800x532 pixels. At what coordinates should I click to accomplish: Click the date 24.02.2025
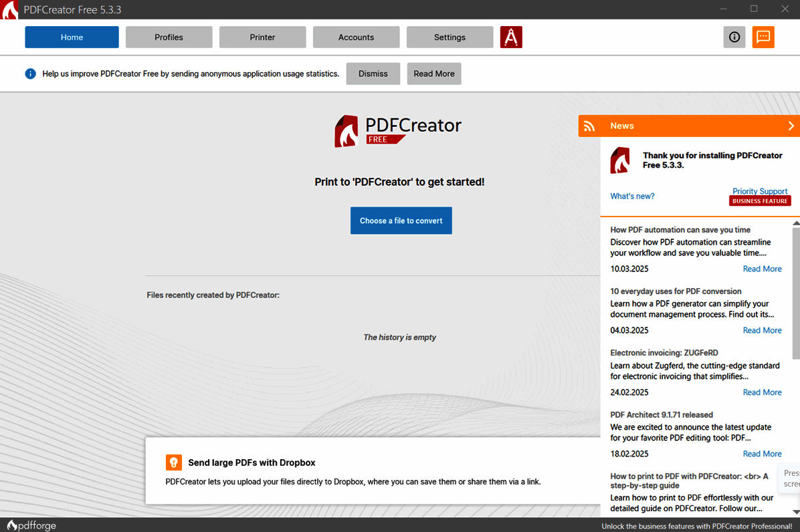coord(629,392)
